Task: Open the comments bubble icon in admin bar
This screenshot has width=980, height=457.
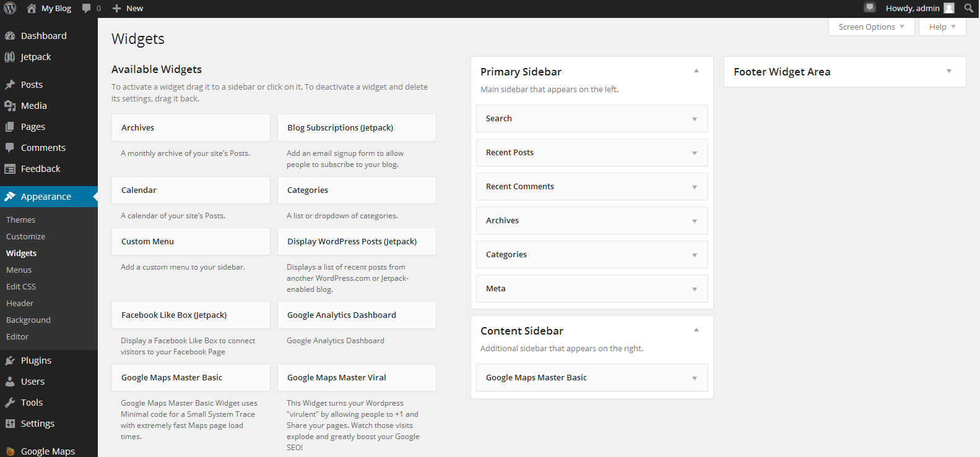Action: pos(87,8)
